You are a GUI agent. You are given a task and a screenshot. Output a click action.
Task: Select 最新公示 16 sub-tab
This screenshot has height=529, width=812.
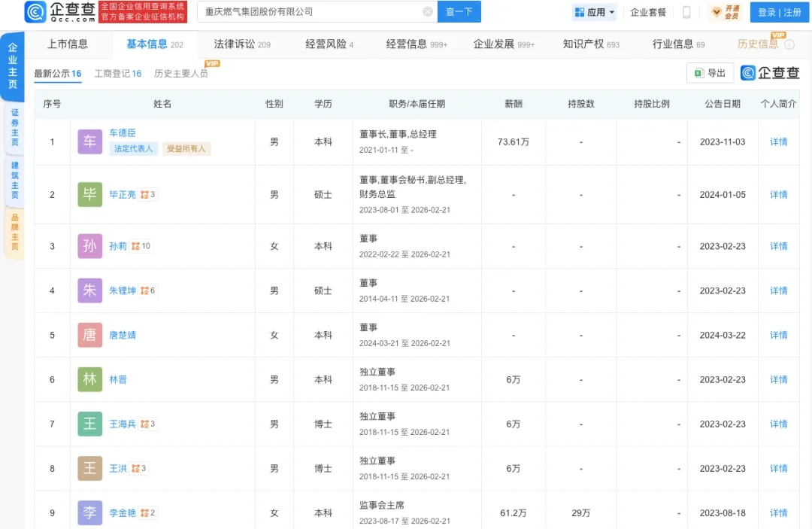coord(57,74)
